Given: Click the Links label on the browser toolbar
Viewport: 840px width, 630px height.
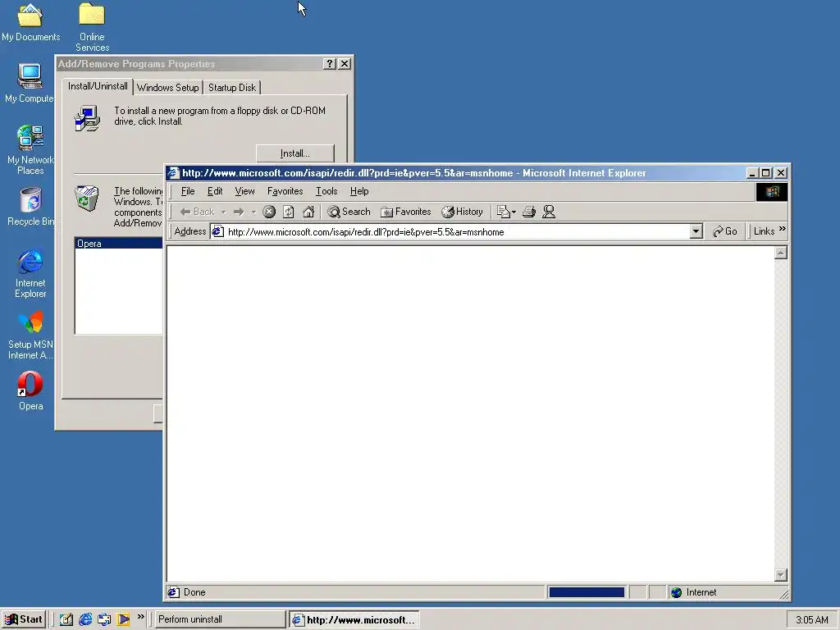Looking at the screenshot, I should (x=764, y=231).
